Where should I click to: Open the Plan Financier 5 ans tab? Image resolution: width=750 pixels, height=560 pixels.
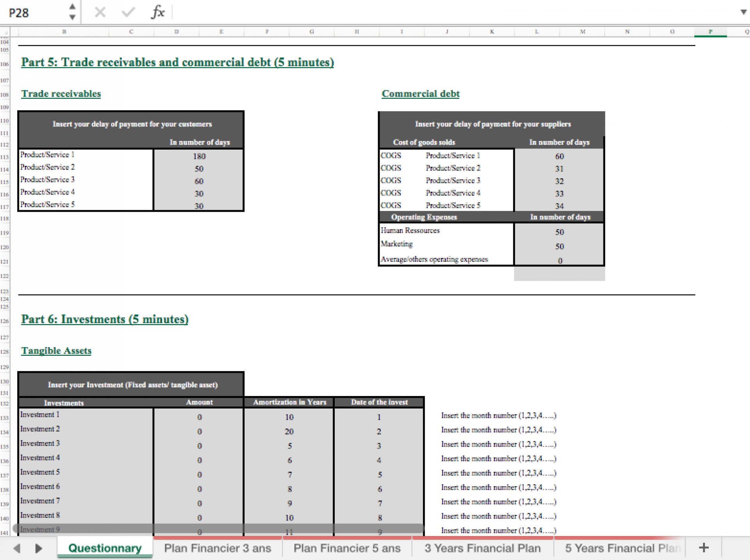(347, 548)
